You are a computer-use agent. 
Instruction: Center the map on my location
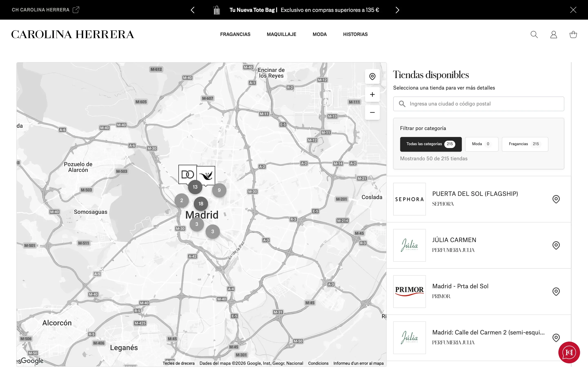(372, 76)
